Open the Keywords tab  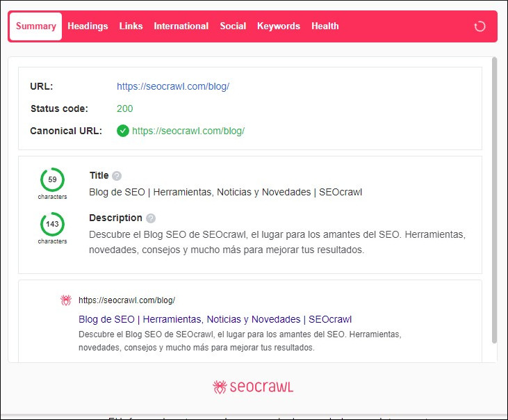tap(279, 26)
